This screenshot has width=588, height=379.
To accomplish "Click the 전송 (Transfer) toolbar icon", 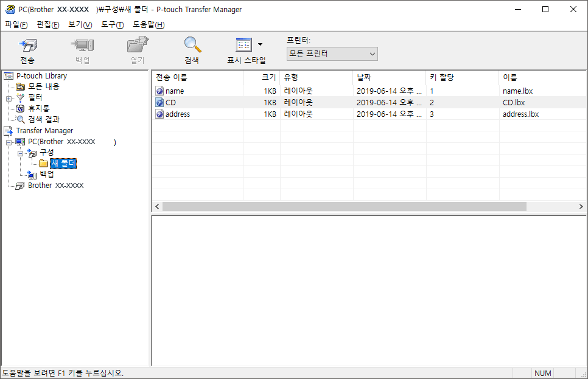I will coord(28,46).
